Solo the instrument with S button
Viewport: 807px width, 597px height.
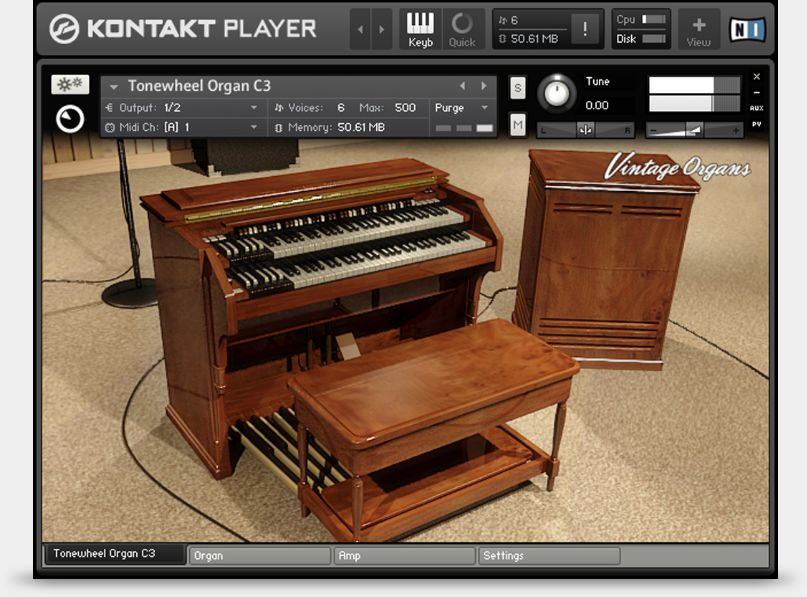coord(517,87)
